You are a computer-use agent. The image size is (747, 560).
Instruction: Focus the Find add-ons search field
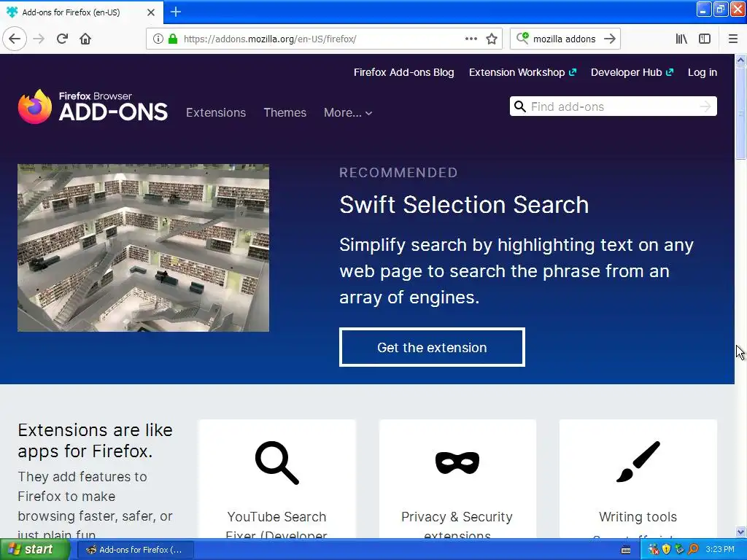coord(613,106)
